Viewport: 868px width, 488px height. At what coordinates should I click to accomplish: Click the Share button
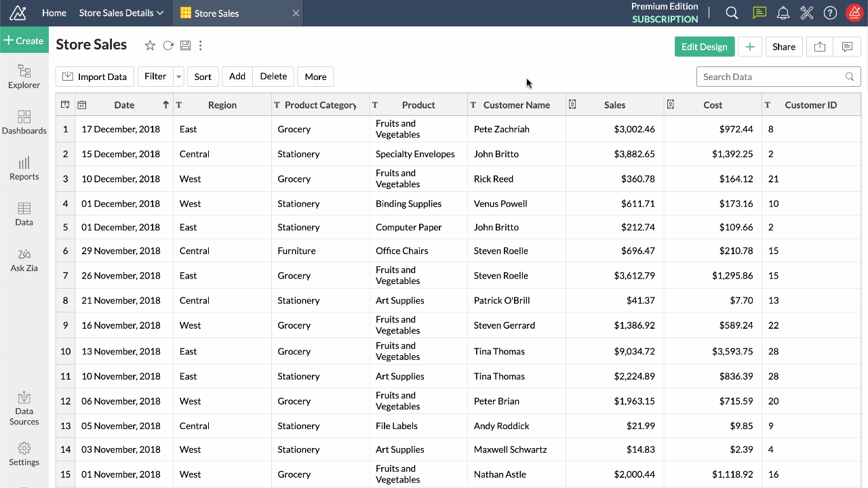click(784, 47)
